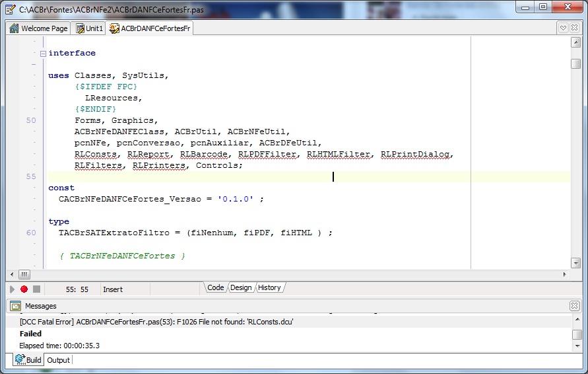This screenshot has height=374, width=588.
Task: Start recording a keyboard macro
Action: pos(24,289)
